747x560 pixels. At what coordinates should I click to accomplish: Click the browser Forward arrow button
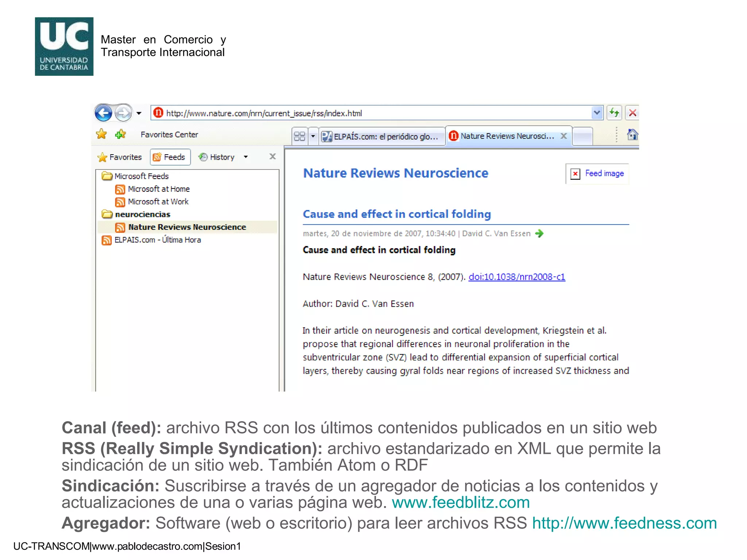(x=123, y=113)
